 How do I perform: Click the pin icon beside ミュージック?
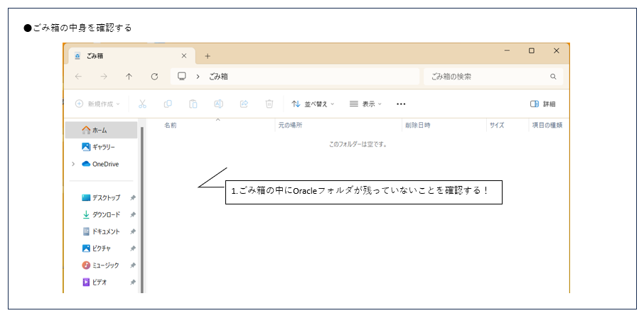[x=133, y=265]
